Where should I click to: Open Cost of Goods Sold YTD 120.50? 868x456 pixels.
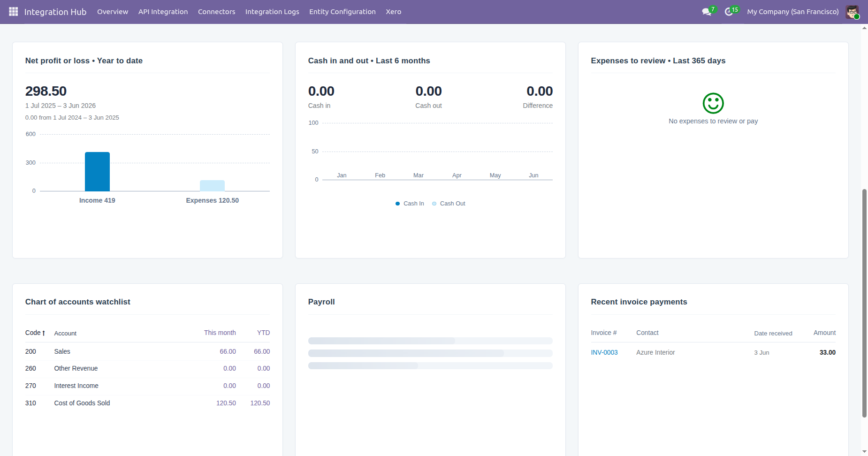coord(260,403)
